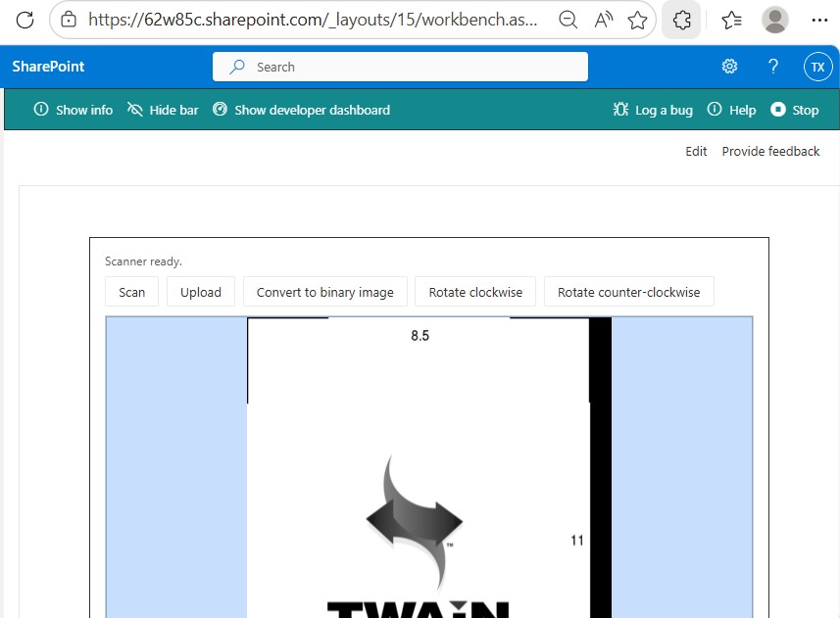Click Provide feedback
The image size is (840, 618).
pos(770,152)
